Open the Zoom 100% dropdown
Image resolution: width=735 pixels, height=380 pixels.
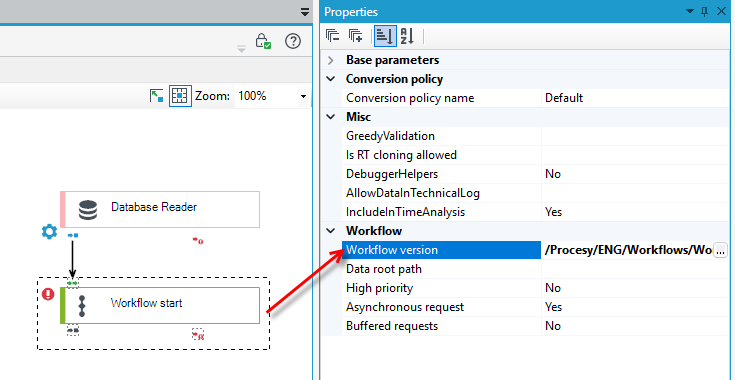[303, 97]
